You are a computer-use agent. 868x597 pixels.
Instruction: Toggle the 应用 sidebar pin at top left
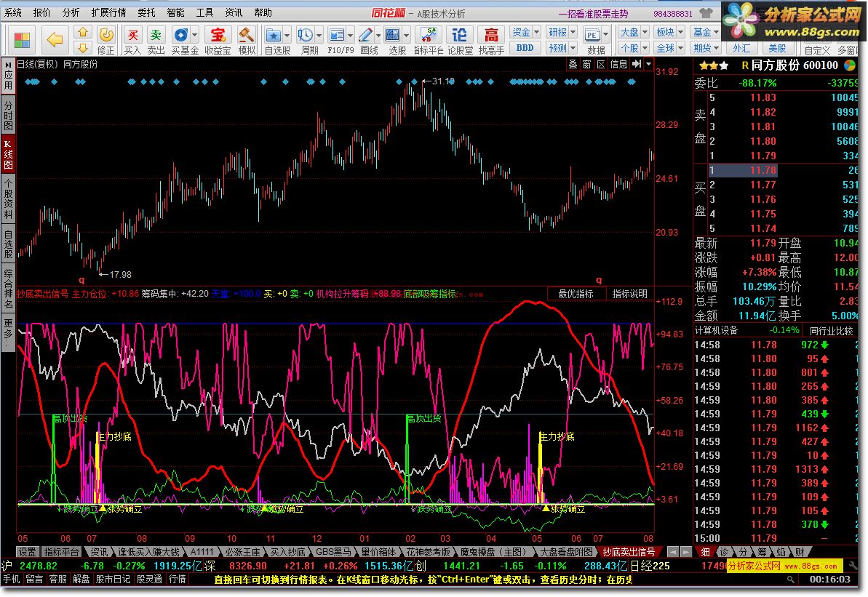coord(8,76)
